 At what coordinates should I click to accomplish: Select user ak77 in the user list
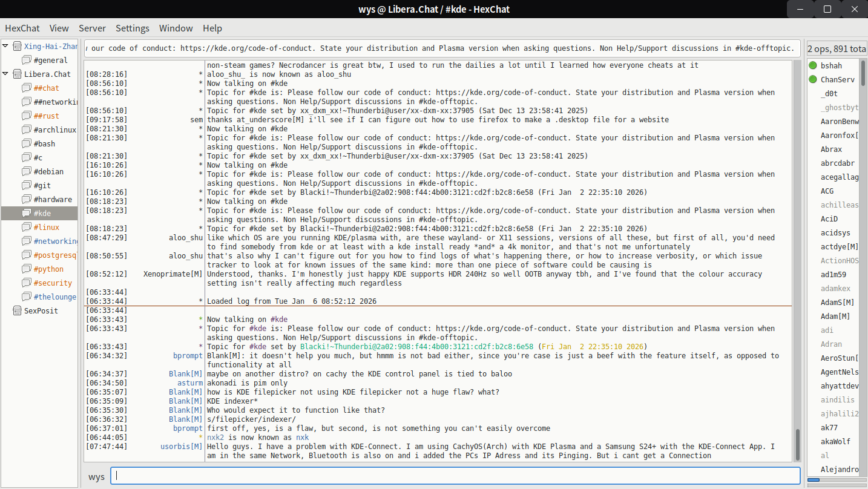829,427
